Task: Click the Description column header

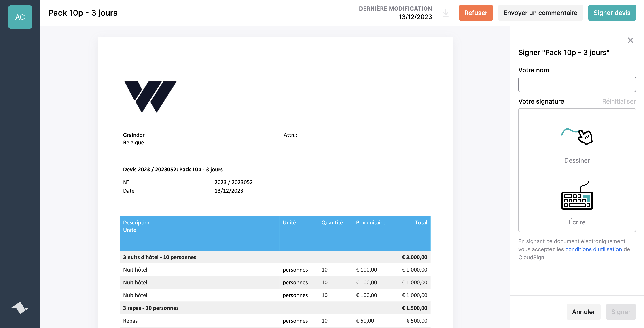Action: (137, 222)
